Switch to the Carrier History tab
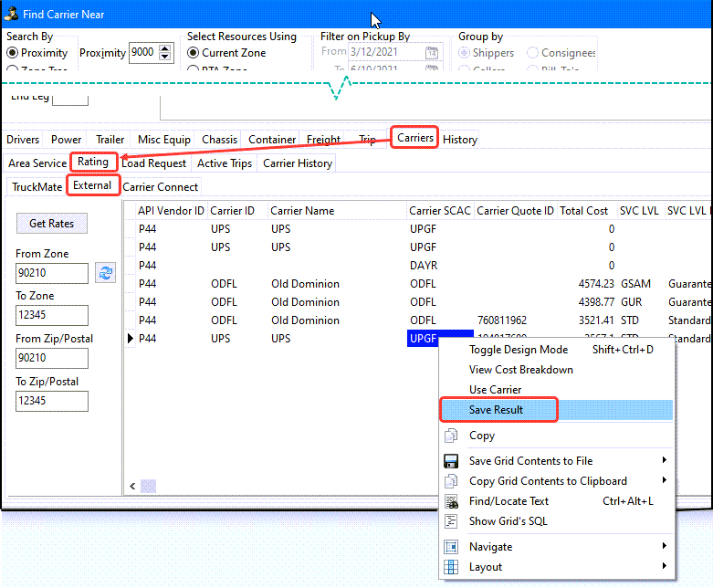 [x=298, y=163]
